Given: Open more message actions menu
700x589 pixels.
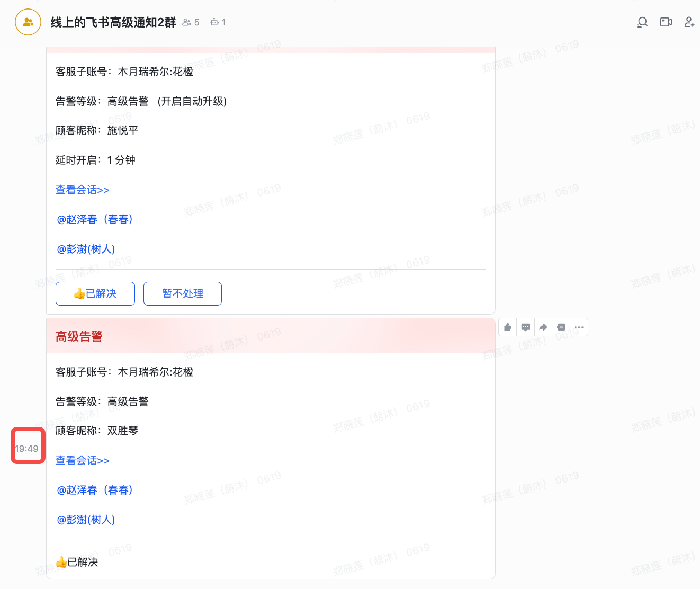Looking at the screenshot, I should point(579,327).
